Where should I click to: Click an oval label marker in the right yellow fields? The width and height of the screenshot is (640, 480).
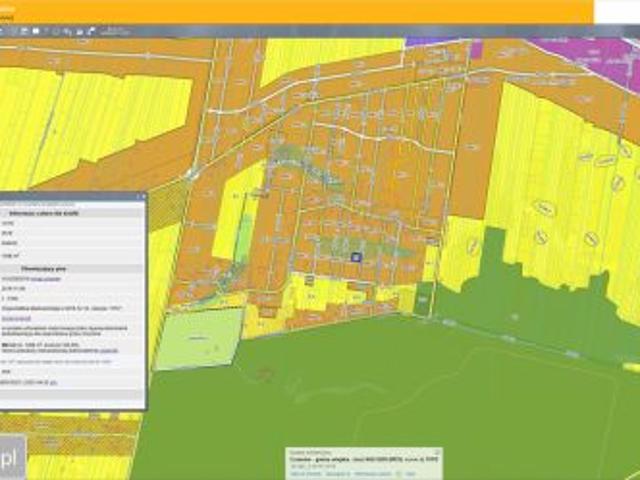point(544,208)
